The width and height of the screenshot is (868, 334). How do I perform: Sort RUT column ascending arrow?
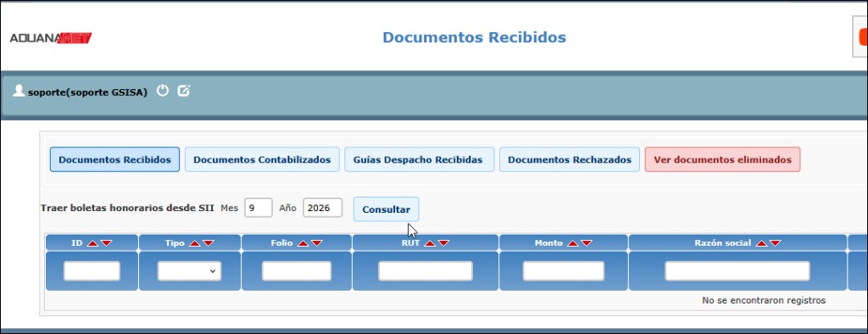430,243
